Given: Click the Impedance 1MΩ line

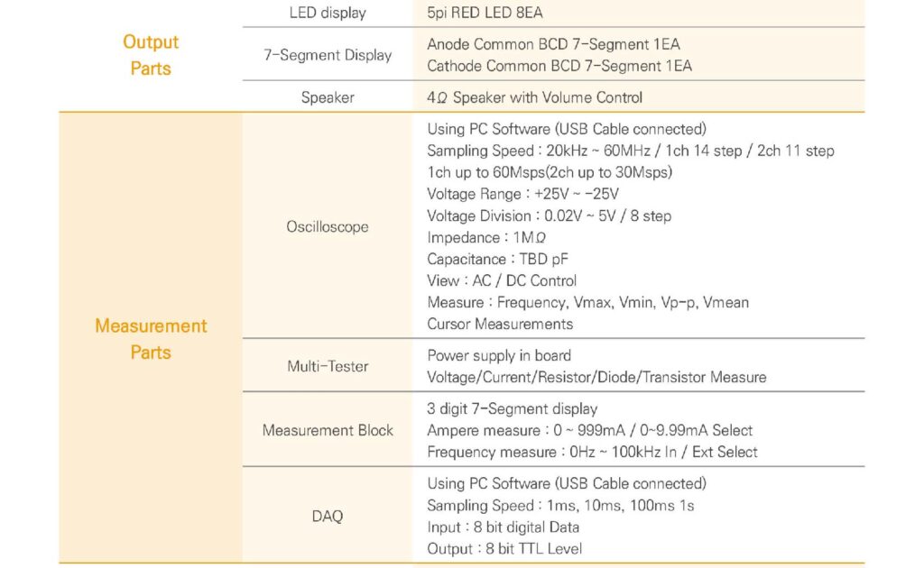Looking at the screenshot, I should coord(486,238).
